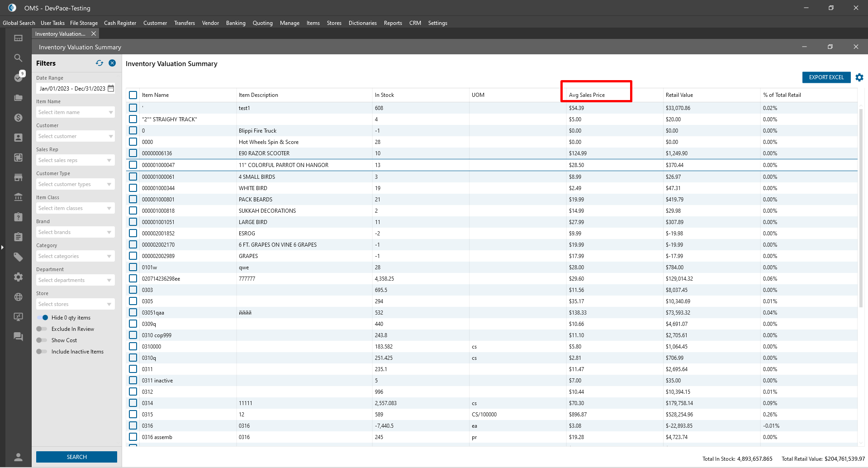Check the box for E90 RAZOR SCOOTER row
The height and width of the screenshot is (468, 868).
click(133, 153)
